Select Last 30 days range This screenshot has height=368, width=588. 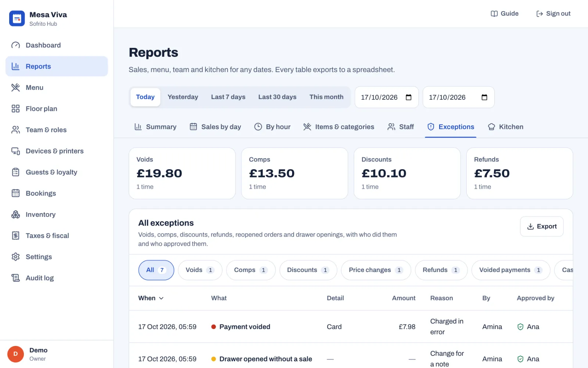pyautogui.click(x=277, y=97)
